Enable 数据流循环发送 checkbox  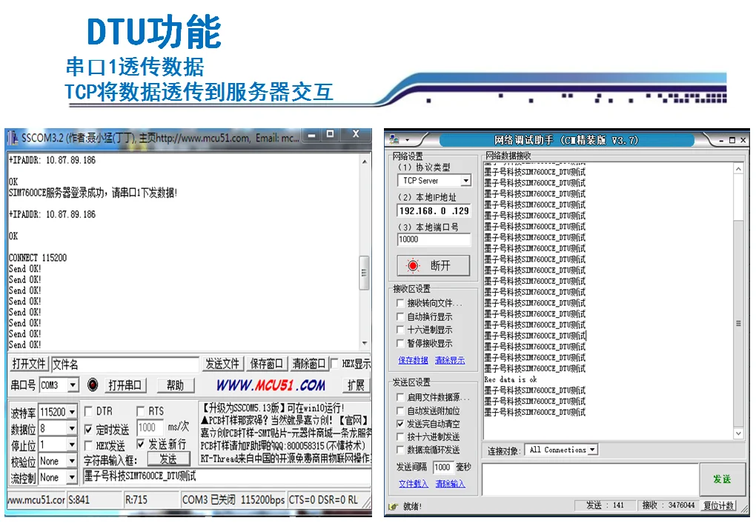click(399, 450)
